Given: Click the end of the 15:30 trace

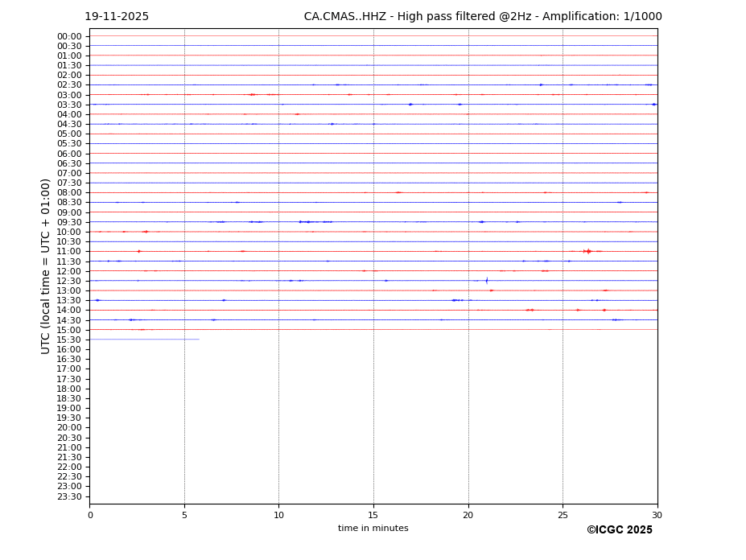Looking at the screenshot, I should click(x=199, y=340).
